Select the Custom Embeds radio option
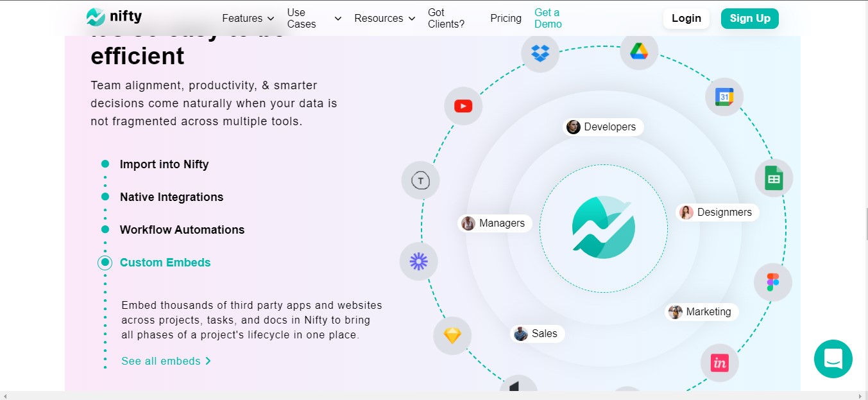 (105, 263)
